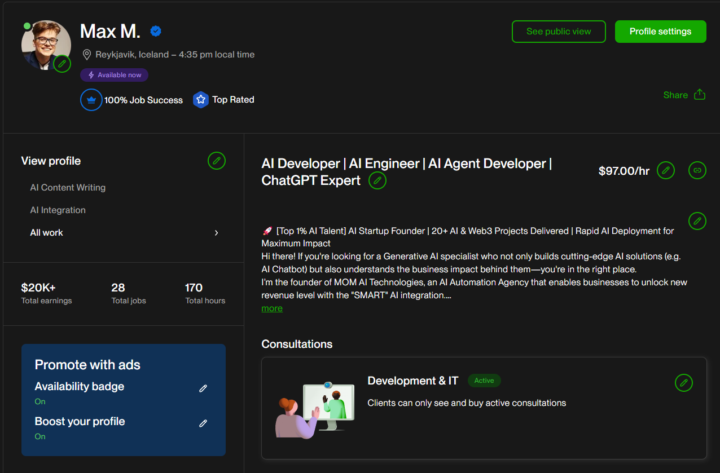Edit the $97.00/hr hourly rate
The height and width of the screenshot is (473, 720).
click(x=665, y=171)
